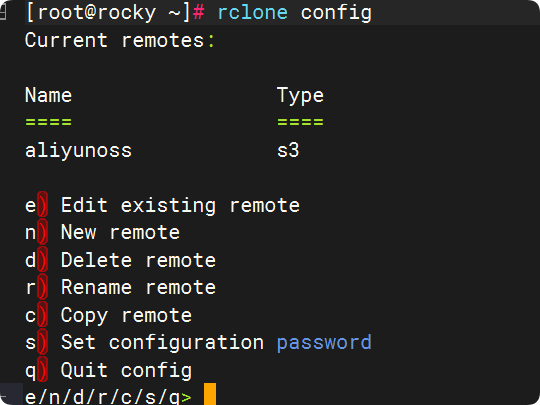The image size is (540, 405).
Task: Click the 'Quit config' option text
Action: click(126, 371)
